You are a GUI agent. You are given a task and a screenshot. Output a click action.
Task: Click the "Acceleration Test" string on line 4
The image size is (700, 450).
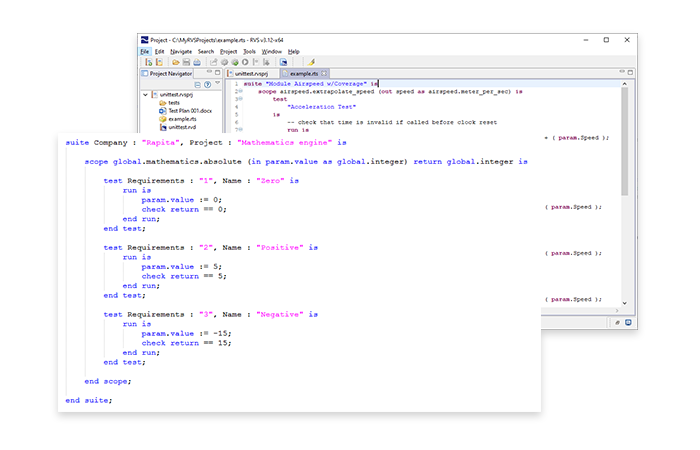point(322,107)
